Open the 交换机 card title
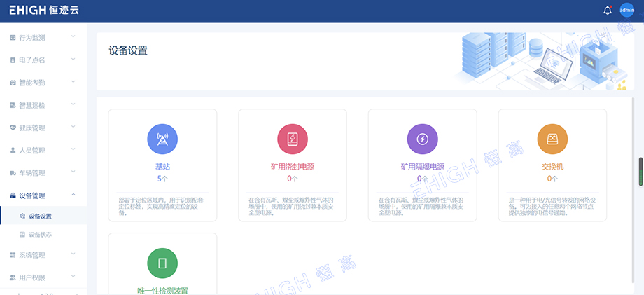Screen dimensions: 644x295 pos(552,167)
